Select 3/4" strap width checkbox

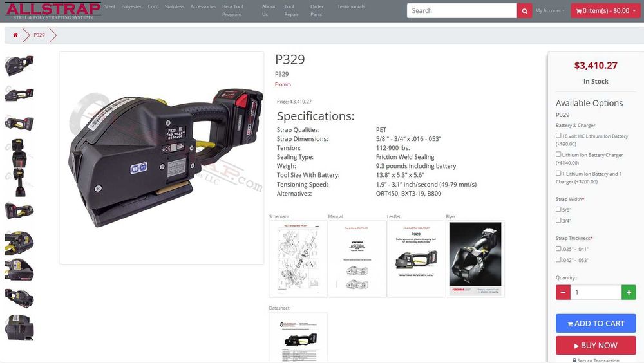tap(558, 220)
